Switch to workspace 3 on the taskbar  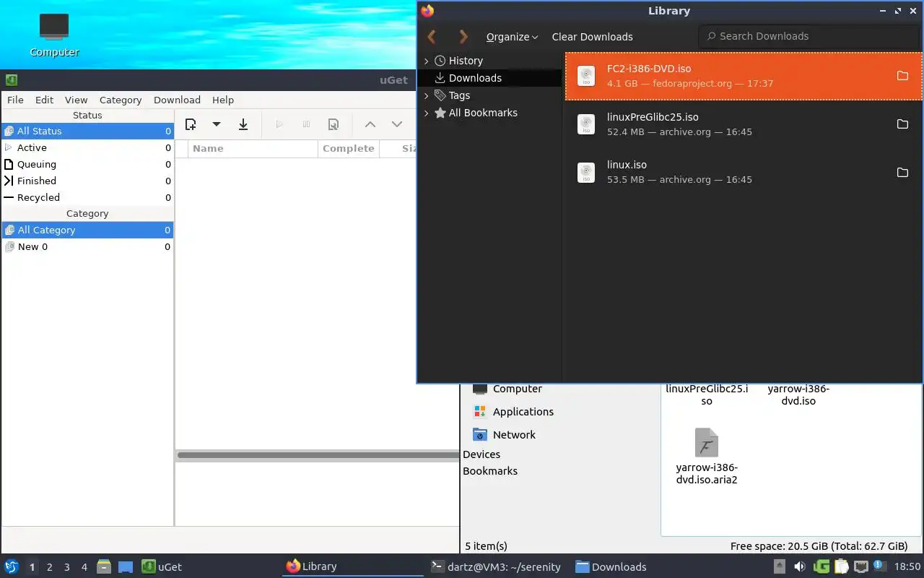66,567
